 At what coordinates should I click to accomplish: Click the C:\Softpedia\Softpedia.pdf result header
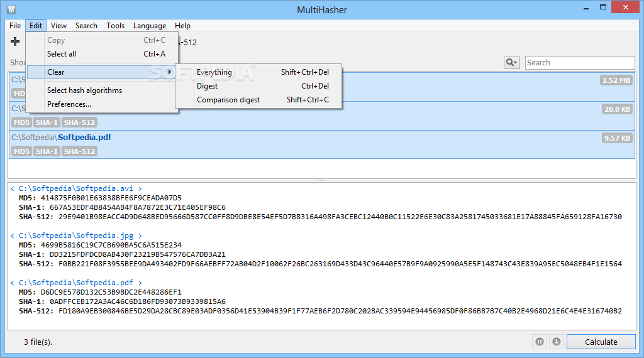click(76, 283)
